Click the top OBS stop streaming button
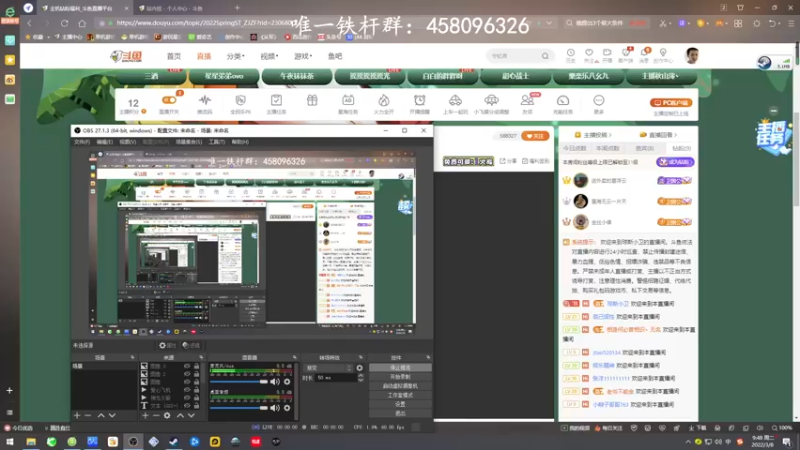 point(400,367)
